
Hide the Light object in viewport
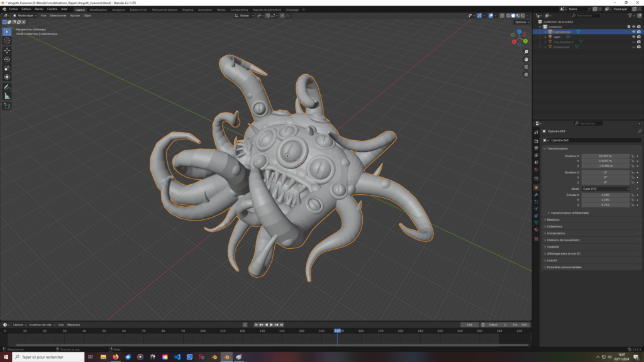(633, 37)
